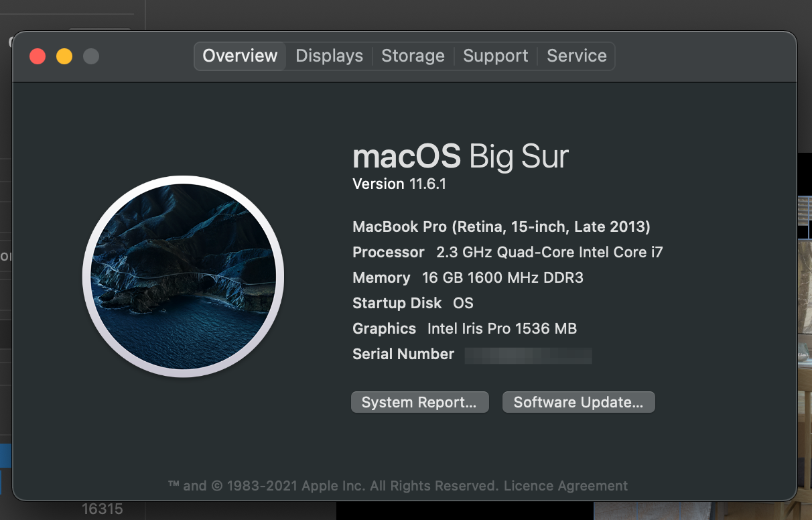Launch Software Update
812x520 pixels.
tap(578, 402)
